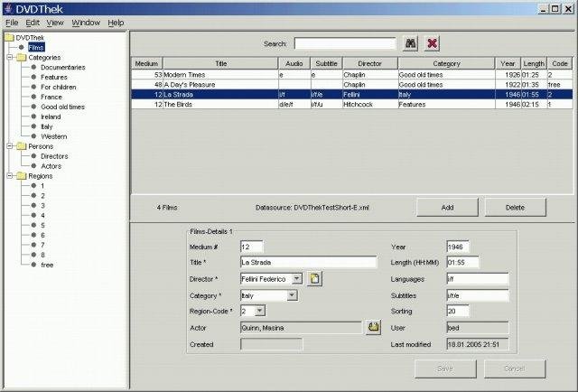Open the Category dropdown showing Italy
Screen dimensions: 578x392
click(293, 295)
